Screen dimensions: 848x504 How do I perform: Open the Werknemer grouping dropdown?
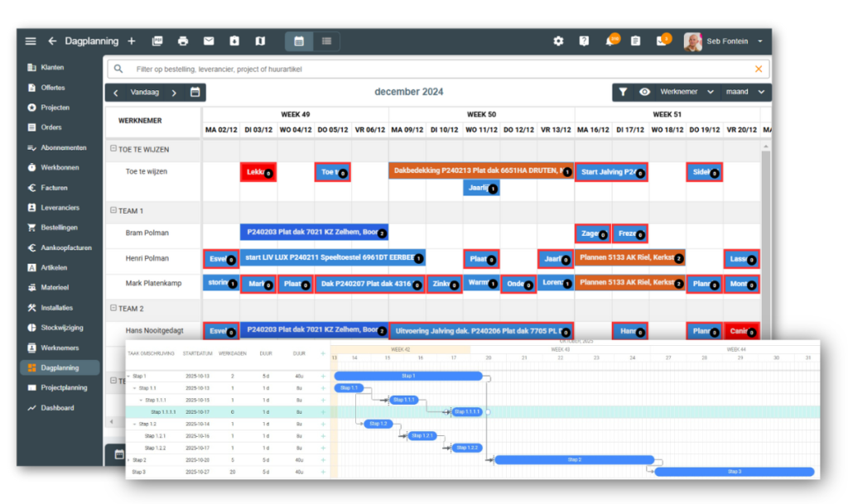(687, 93)
